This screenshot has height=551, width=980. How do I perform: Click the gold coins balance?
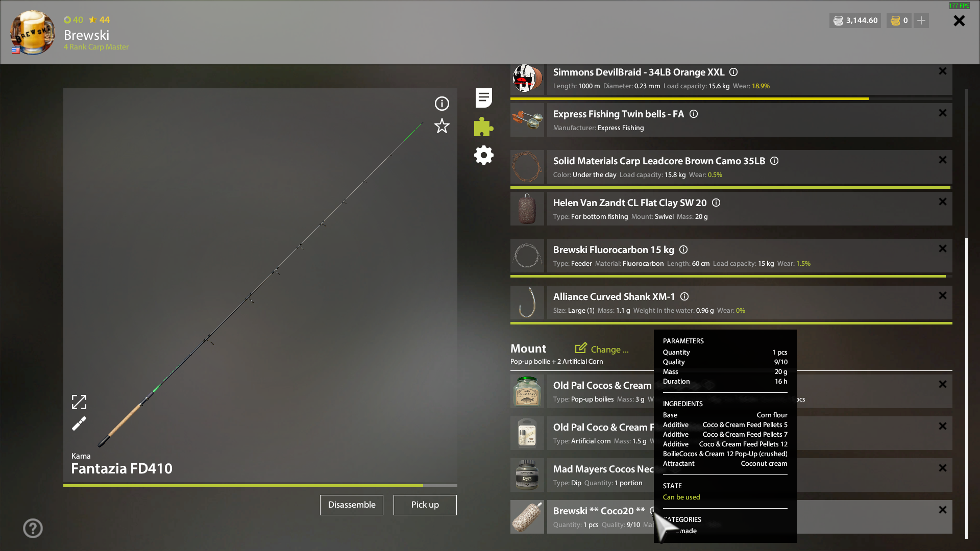click(899, 20)
